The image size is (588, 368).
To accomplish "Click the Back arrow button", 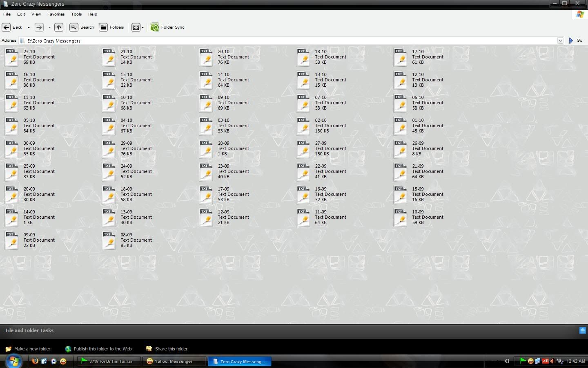I will 7,27.
